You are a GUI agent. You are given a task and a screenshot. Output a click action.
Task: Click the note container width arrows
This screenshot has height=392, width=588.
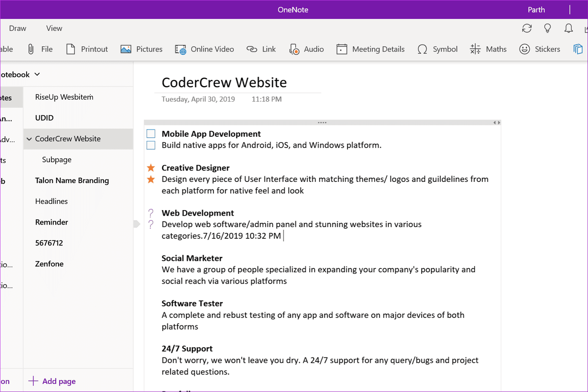[x=497, y=123]
